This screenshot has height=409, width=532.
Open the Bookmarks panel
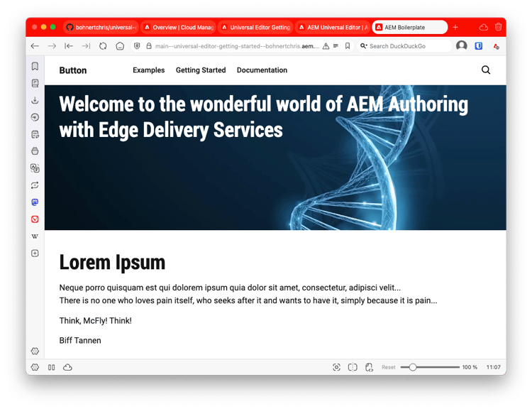pyautogui.click(x=35, y=66)
